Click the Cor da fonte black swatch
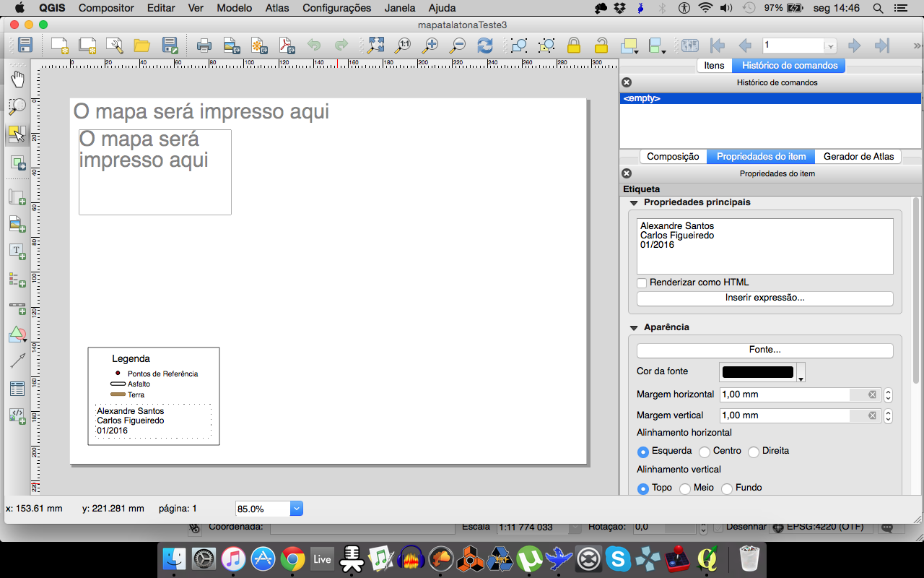This screenshot has height=578, width=924. tap(757, 372)
